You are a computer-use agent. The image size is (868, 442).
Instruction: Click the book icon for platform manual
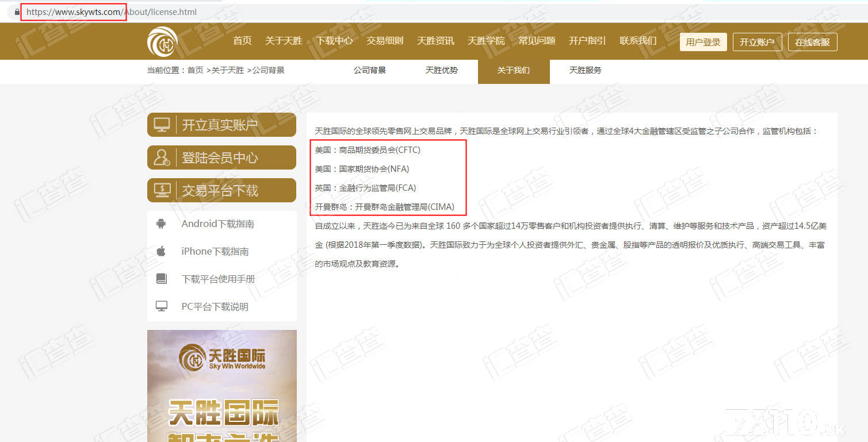[x=162, y=279]
